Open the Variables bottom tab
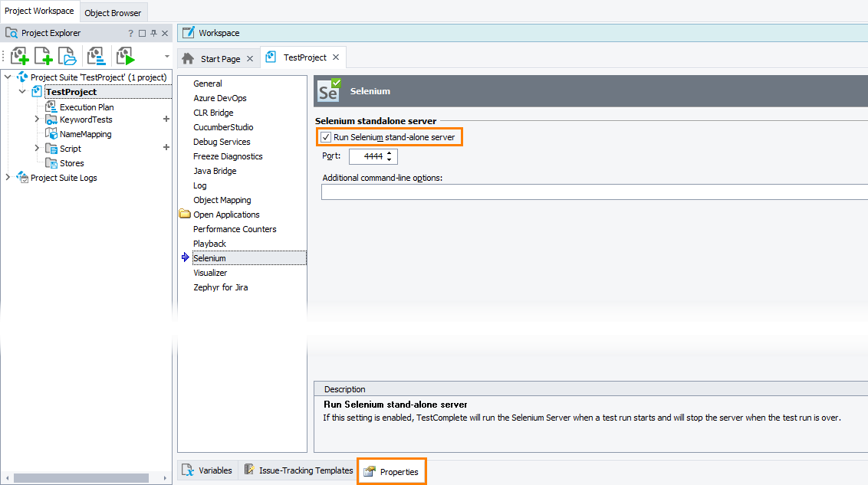The width and height of the screenshot is (868, 485). coord(207,470)
